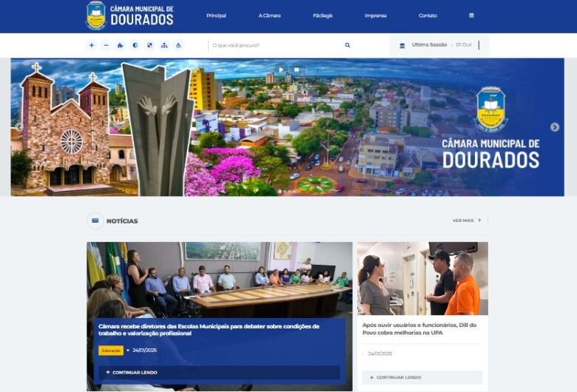Open the hamburger menu in header
The height and width of the screenshot is (392, 577).
click(x=471, y=16)
